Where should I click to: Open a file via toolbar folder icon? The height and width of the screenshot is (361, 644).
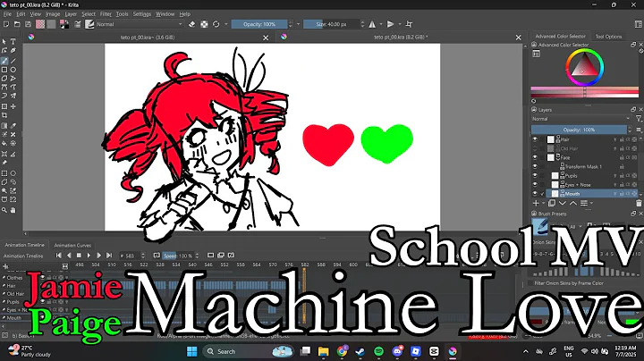[x=17, y=24]
